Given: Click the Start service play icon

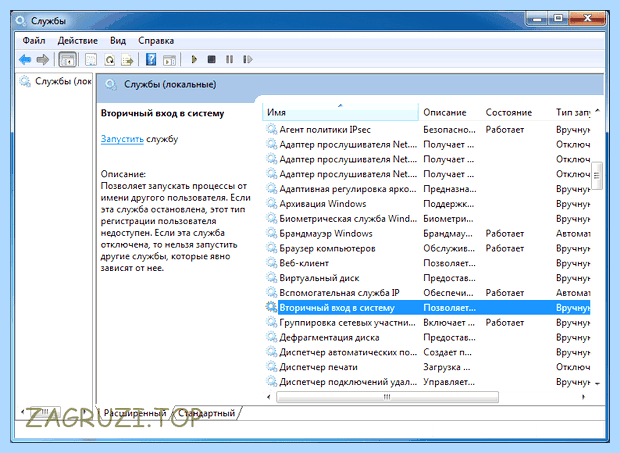Looking at the screenshot, I should pyautogui.click(x=194, y=60).
